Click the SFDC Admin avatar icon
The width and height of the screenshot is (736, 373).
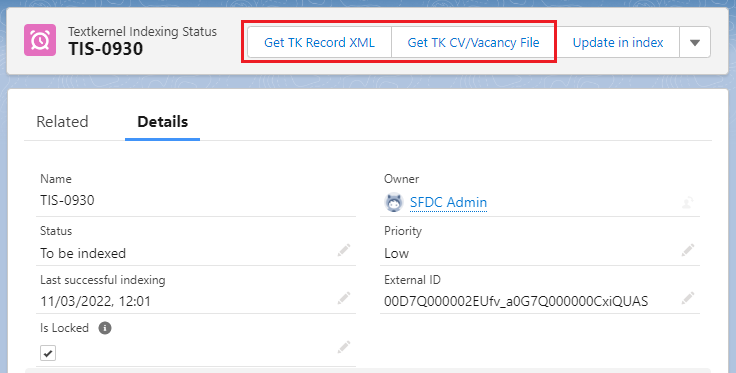click(394, 203)
